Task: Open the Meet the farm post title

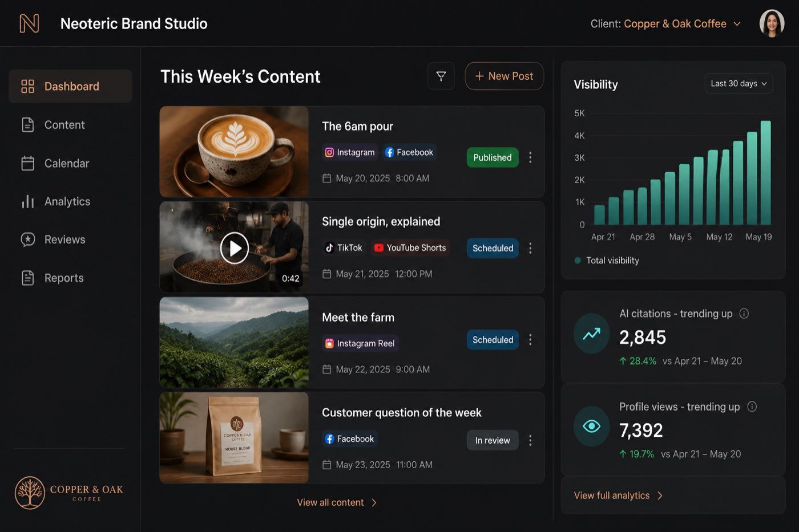Action: click(358, 317)
